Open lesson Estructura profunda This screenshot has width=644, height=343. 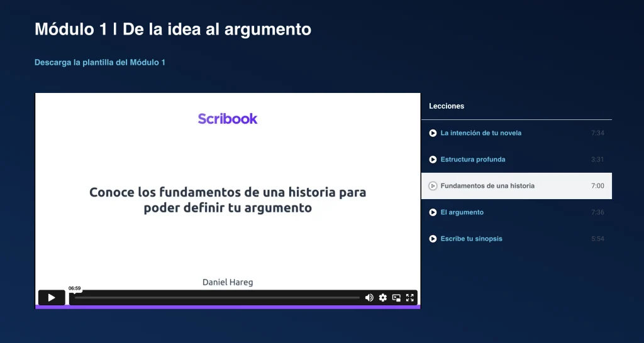pos(472,160)
